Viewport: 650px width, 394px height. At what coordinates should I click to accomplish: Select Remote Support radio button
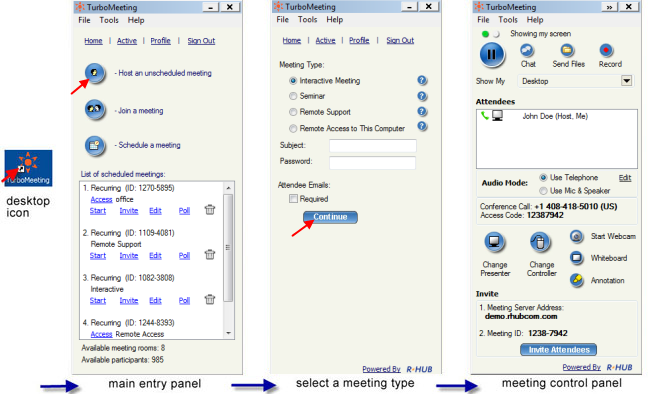[x=293, y=112]
